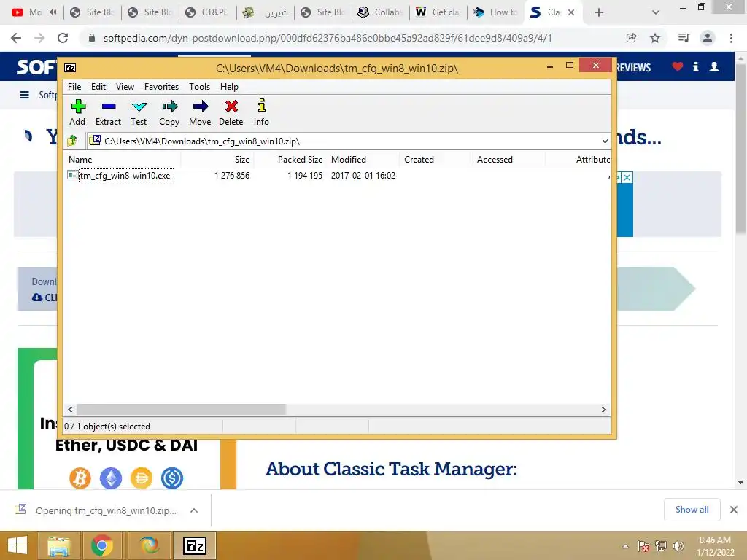Go back in Chrome browser
747x560 pixels.
[x=16, y=38]
